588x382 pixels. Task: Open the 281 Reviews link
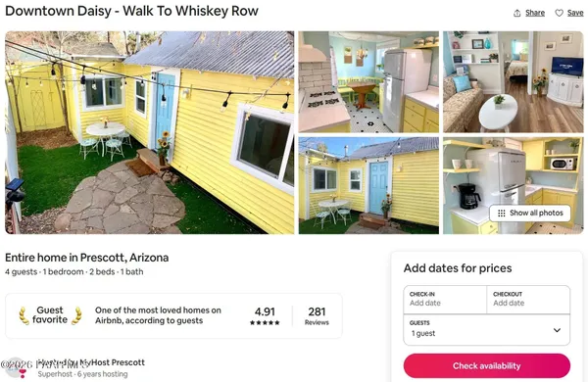[x=317, y=315]
